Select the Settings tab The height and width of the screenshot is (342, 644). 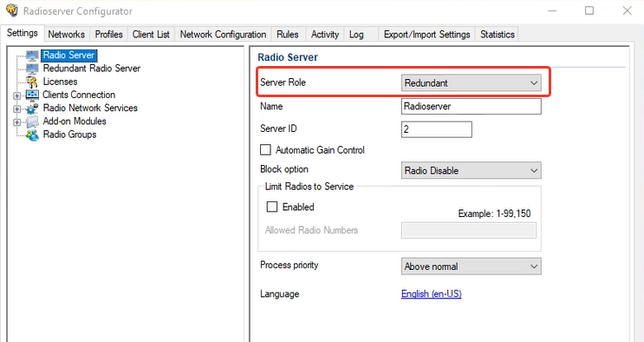coord(23,33)
